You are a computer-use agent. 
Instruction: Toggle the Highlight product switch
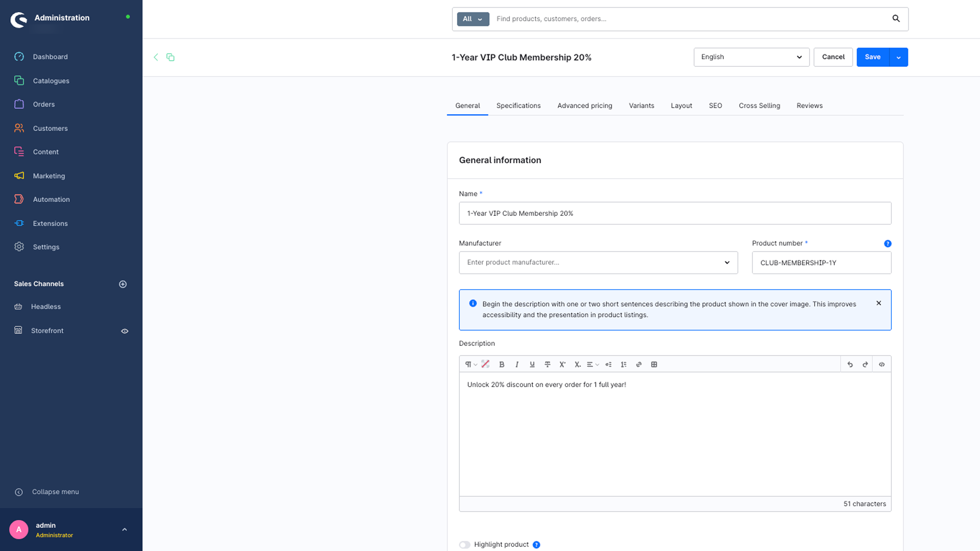[464, 545]
